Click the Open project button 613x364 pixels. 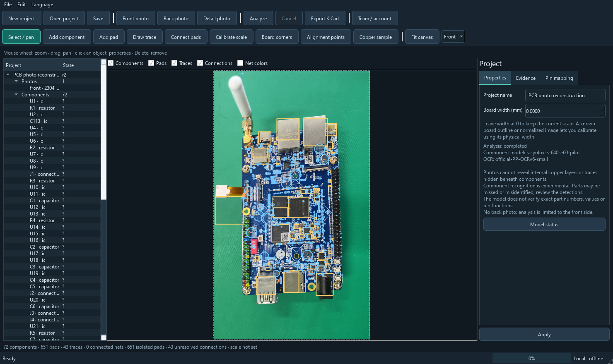pyautogui.click(x=64, y=19)
